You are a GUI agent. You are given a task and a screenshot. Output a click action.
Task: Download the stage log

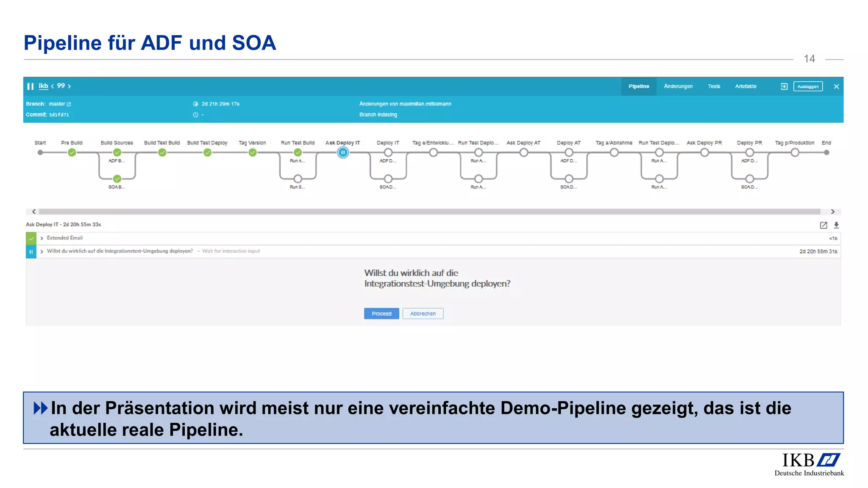(x=836, y=225)
